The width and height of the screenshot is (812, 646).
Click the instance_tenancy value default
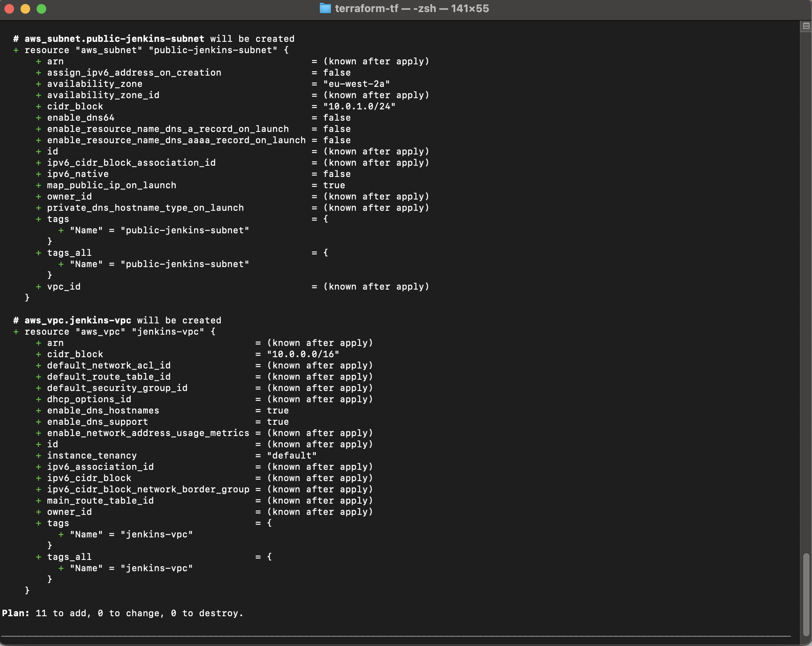point(292,455)
